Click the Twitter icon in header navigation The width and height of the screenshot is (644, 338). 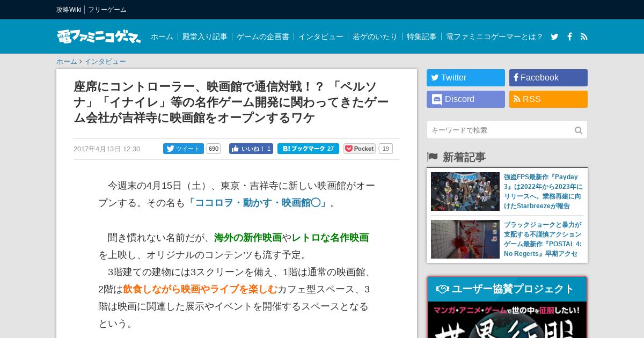click(x=554, y=36)
